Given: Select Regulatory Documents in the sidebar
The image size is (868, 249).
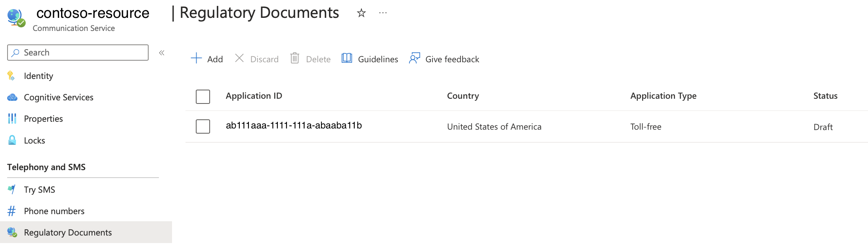Looking at the screenshot, I should point(68,232).
